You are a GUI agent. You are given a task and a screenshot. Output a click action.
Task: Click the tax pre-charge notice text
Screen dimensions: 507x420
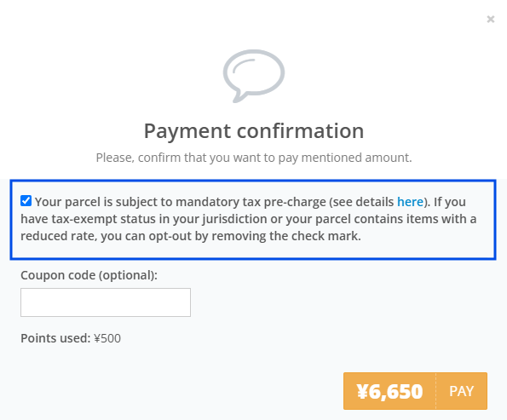click(248, 219)
